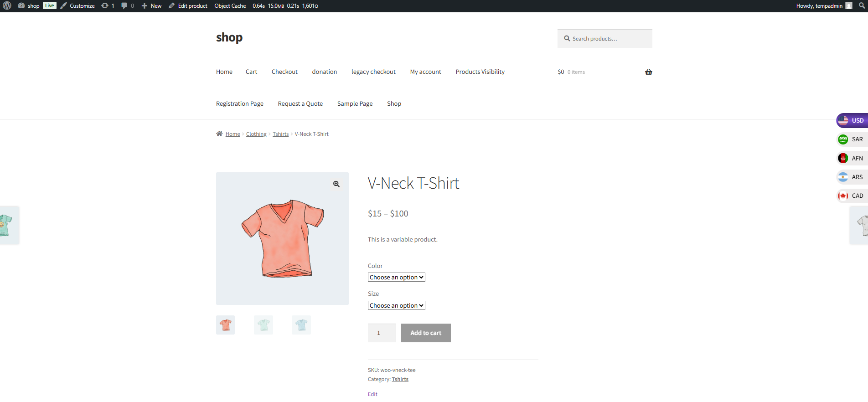Screen dimensions: 868x402
Task: Open the Color option dropdown
Action: pos(396,277)
